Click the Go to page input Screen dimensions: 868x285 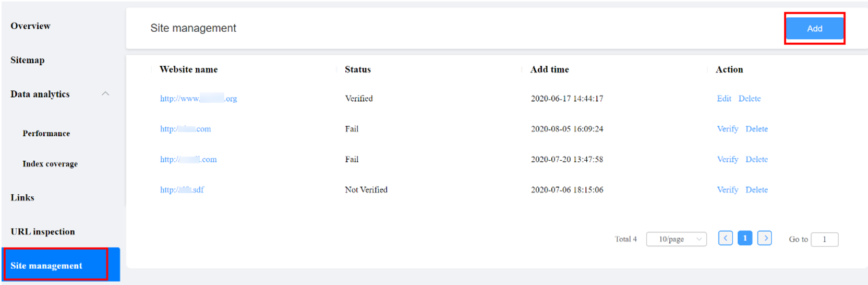[825, 240]
